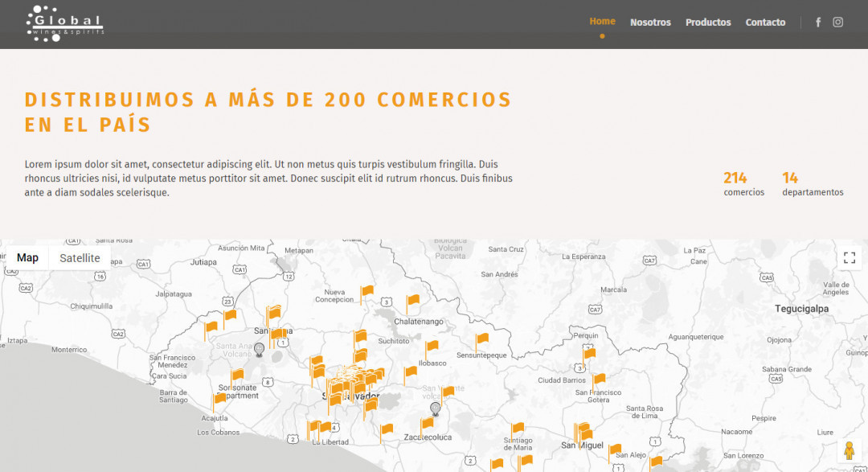This screenshot has width=868, height=472.
Task: Click the orange flag above Ilobasco
Action: (432, 350)
